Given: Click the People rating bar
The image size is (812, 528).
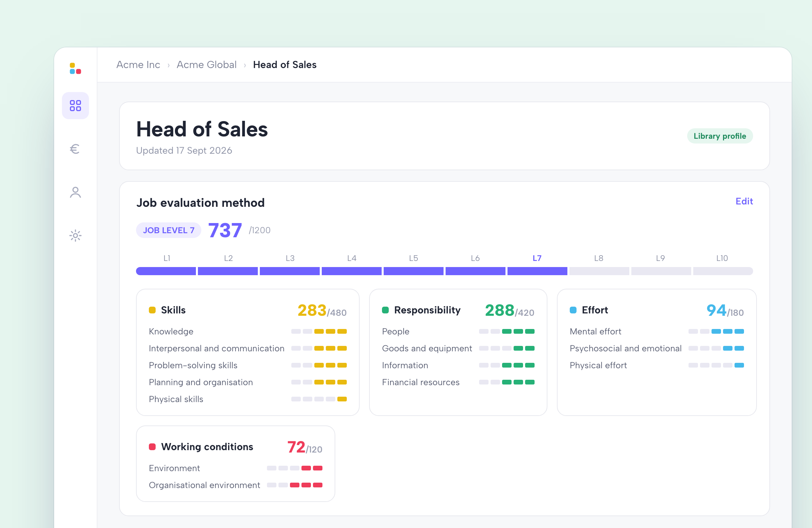Looking at the screenshot, I should click(506, 331).
